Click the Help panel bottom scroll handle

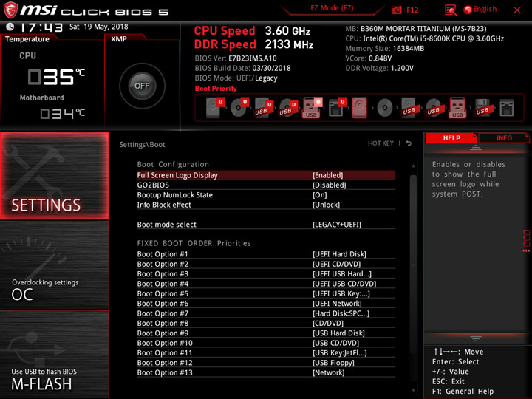point(476,338)
